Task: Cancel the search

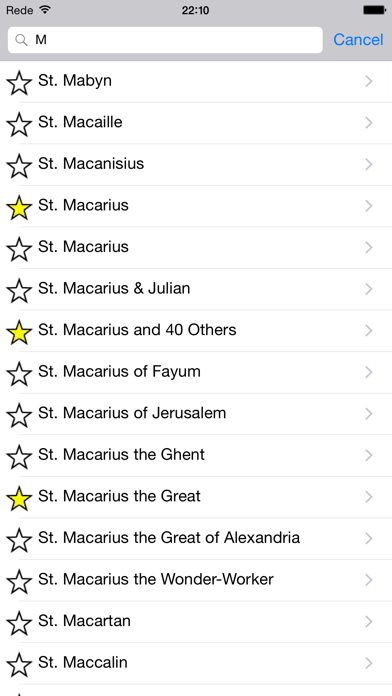Action: (358, 40)
